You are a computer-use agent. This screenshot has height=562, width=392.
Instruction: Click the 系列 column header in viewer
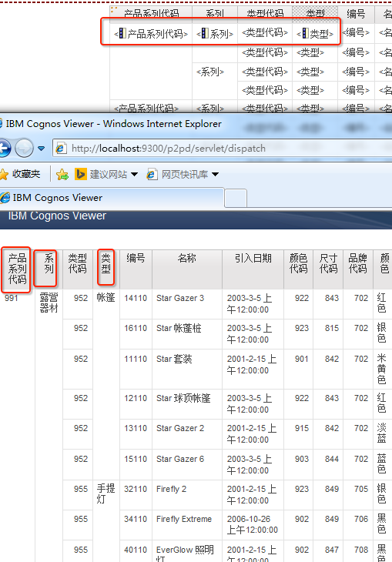coord(49,269)
